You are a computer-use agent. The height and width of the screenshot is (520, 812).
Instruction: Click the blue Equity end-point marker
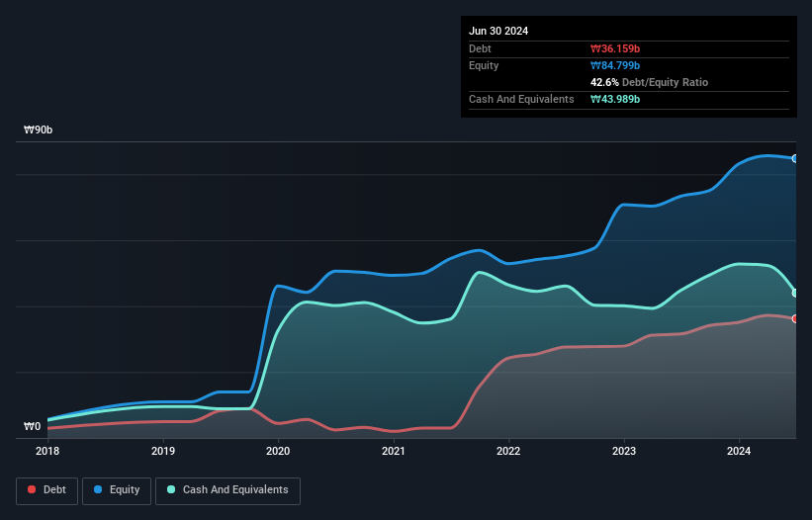(x=795, y=159)
